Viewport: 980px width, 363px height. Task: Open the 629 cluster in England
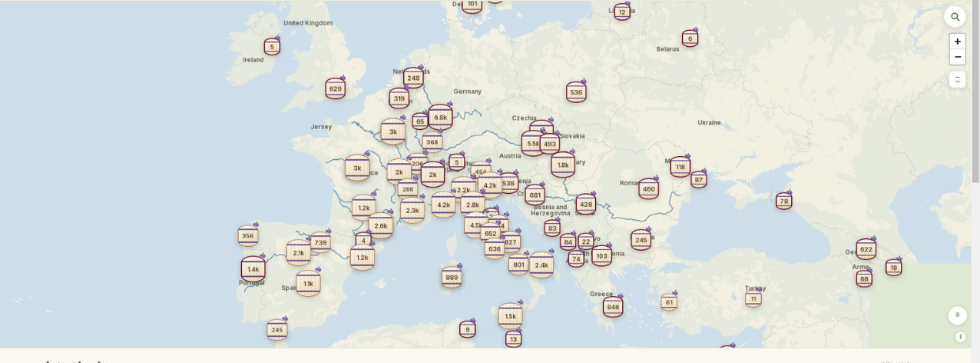click(335, 88)
